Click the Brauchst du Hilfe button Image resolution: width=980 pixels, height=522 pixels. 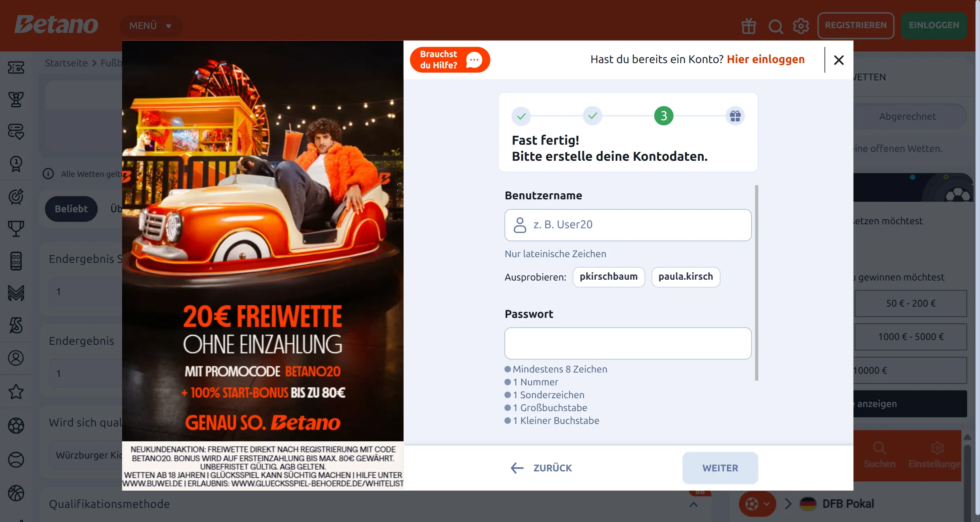click(x=450, y=60)
